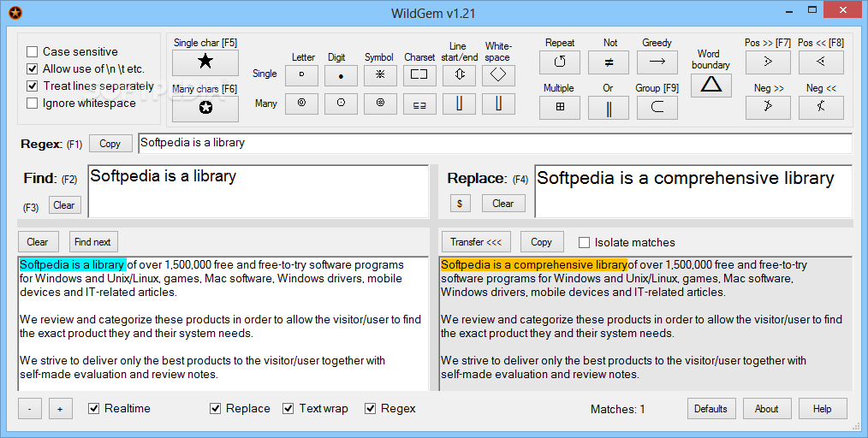The image size is (868, 438).
Task: Click inside the Replace text box
Action: [693, 191]
